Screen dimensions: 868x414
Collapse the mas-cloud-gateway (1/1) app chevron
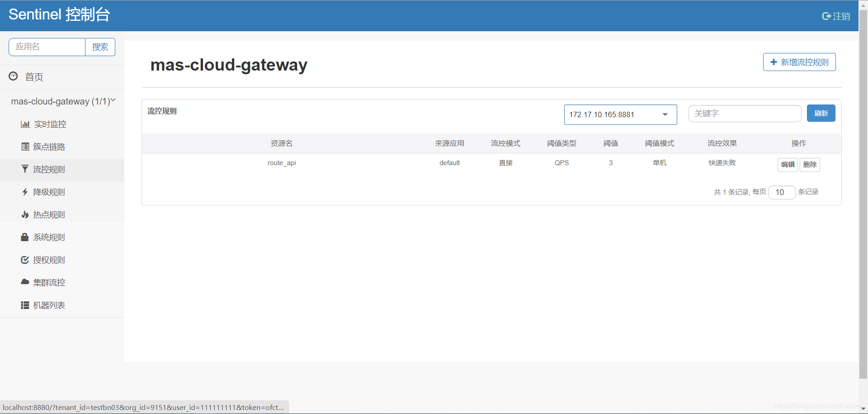[x=113, y=100]
